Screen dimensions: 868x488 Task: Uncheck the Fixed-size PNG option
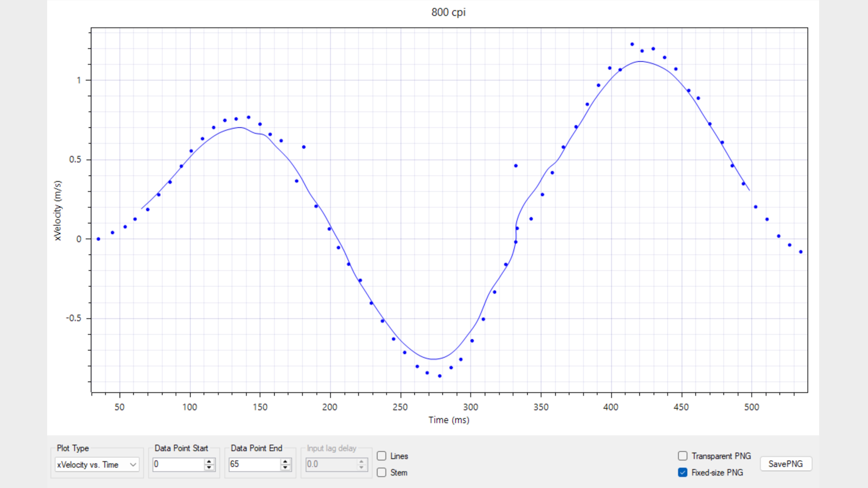tap(683, 472)
